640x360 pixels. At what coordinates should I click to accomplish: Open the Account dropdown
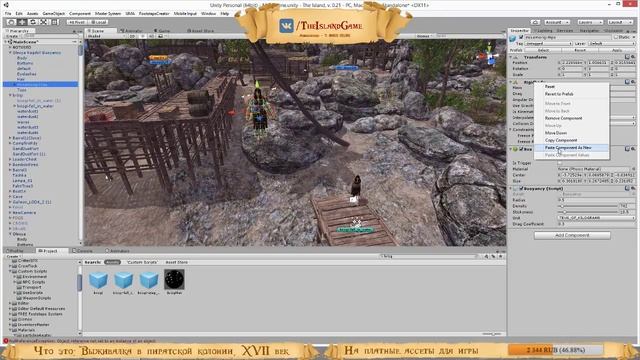coord(556,22)
